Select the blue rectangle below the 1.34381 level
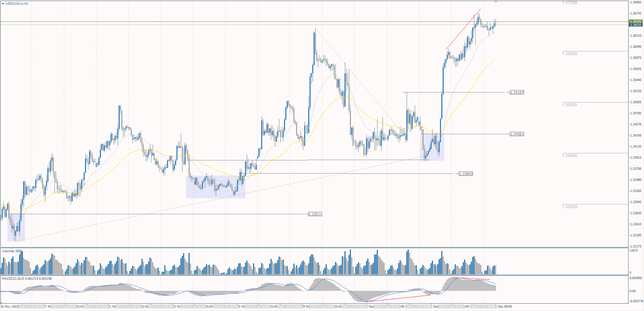 coord(433,147)
